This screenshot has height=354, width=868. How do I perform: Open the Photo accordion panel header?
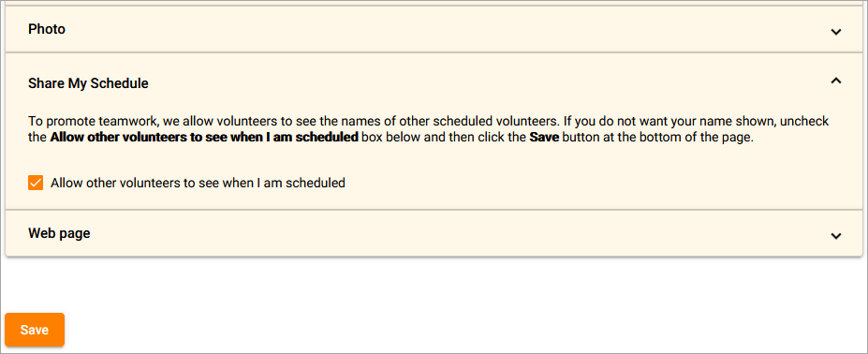(434, 29)
